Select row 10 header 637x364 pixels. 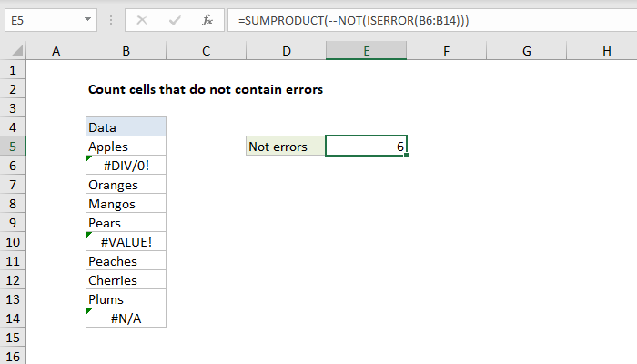point(13,242)
